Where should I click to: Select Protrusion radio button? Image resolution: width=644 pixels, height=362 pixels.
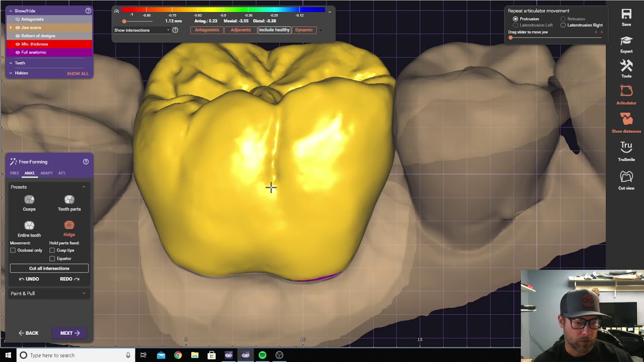click(515, 19)
